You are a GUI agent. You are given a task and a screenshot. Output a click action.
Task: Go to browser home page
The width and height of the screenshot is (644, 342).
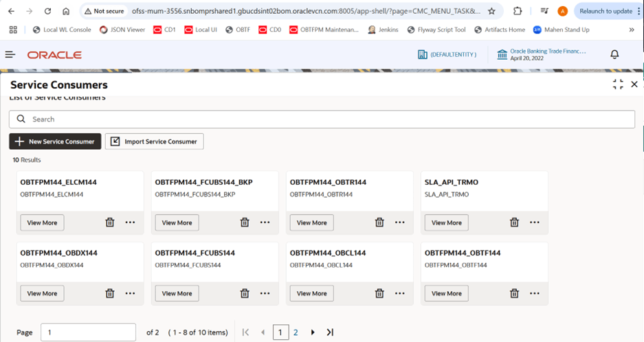click(66, 11)
